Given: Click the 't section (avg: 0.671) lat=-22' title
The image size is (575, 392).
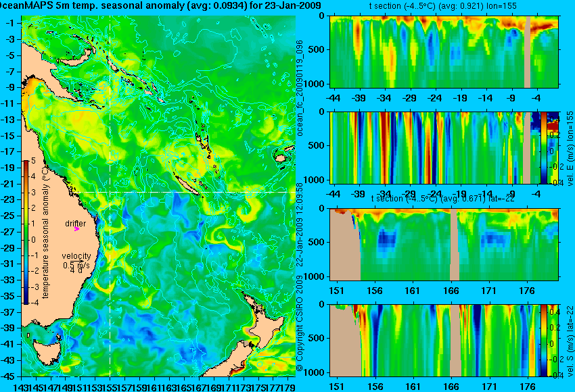Looking at the screenshot, I should click(x=442, y=199).
